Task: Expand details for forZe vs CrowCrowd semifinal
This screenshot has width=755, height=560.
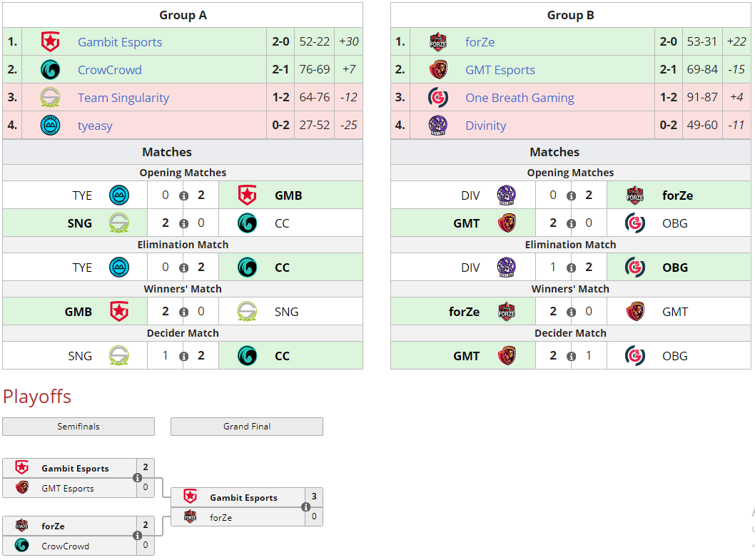Action: click(x=137, y=536)
